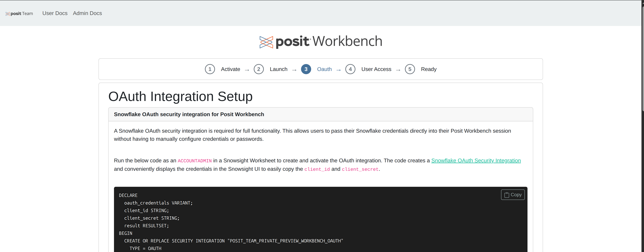Click the client_id STRING code line

(146, 211)
